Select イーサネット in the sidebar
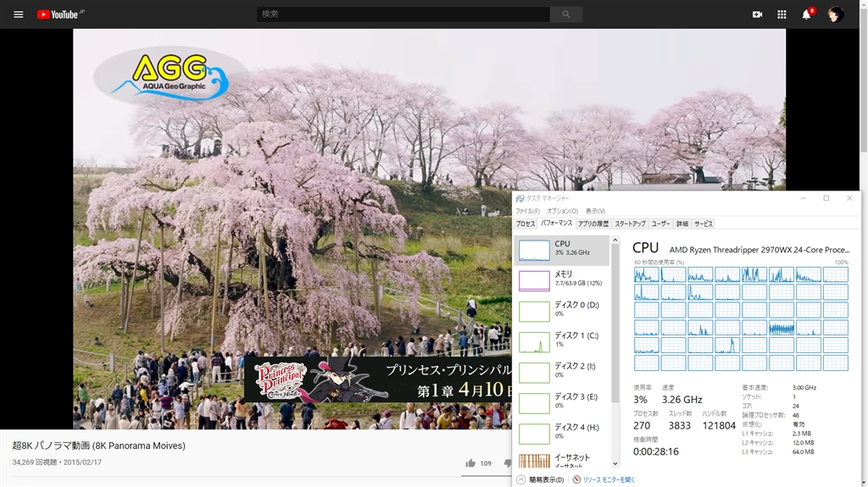The image size is (868, 487). (x=562, y=460)
